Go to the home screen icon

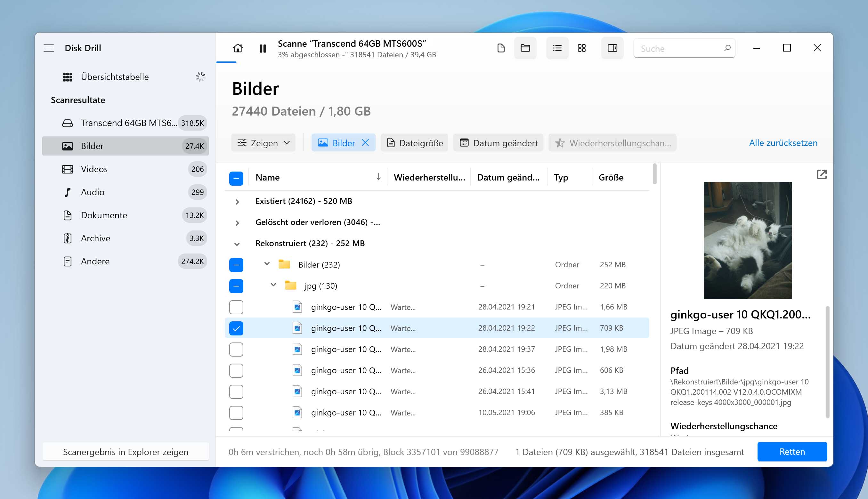pos(238,48)
